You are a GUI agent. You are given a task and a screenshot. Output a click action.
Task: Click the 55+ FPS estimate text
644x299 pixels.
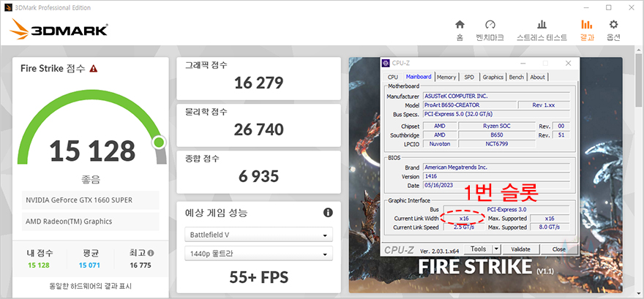[259, 277]
